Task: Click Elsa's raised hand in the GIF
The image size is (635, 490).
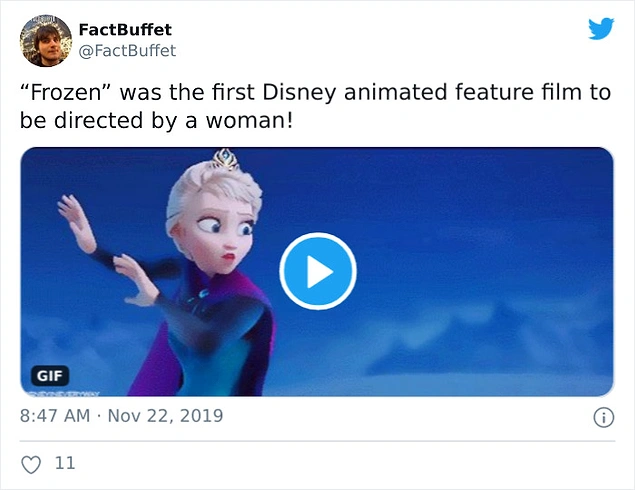Action: [x=73, y=215]
